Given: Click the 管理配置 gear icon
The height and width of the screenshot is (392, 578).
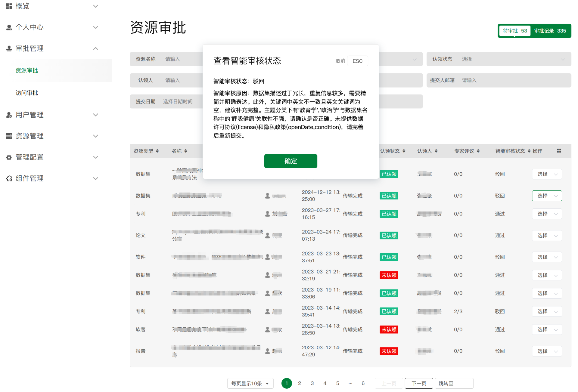Looking at the screenshot, I should (9, 157).
